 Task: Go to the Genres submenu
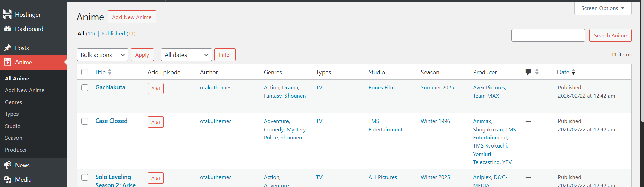13,102
